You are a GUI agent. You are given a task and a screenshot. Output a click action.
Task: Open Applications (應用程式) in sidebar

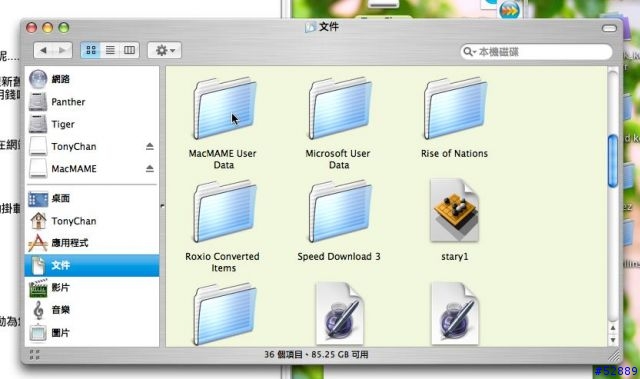(x=91, y=243)
